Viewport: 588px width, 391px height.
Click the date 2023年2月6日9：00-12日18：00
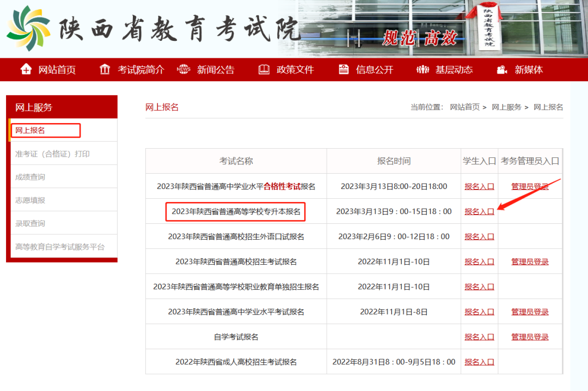click(x=394, y=237)
